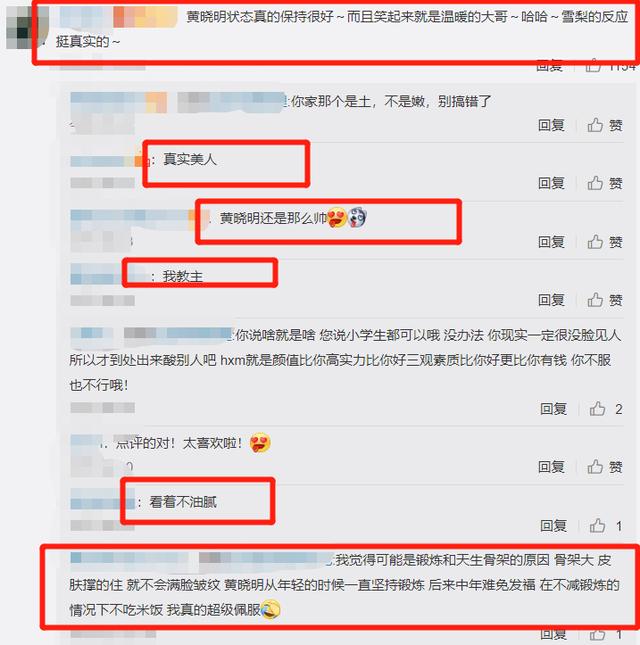Like the '真实美人' comment
Image resolution: width=640 pixels, height=645 pixels.
[604, 183]
